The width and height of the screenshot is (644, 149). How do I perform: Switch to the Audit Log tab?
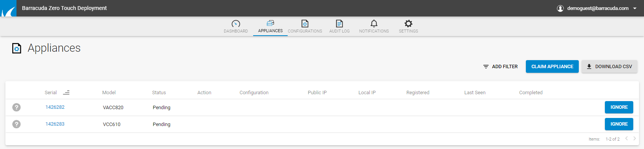click(339, 26)
